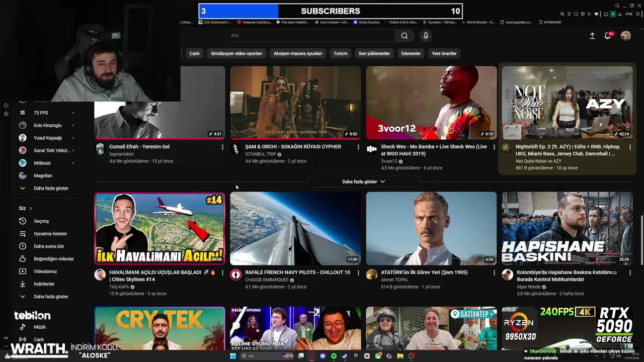Open the notifications bell with 9+ badge

[x=608, y=36]
